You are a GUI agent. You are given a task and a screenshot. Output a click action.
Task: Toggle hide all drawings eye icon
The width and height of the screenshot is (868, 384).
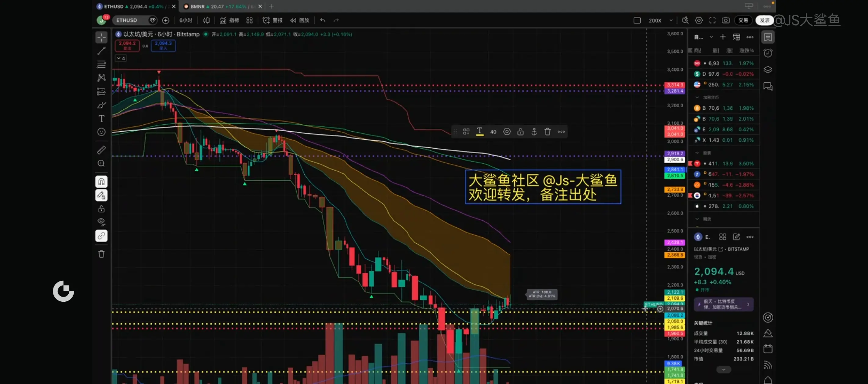click(101, 222)
